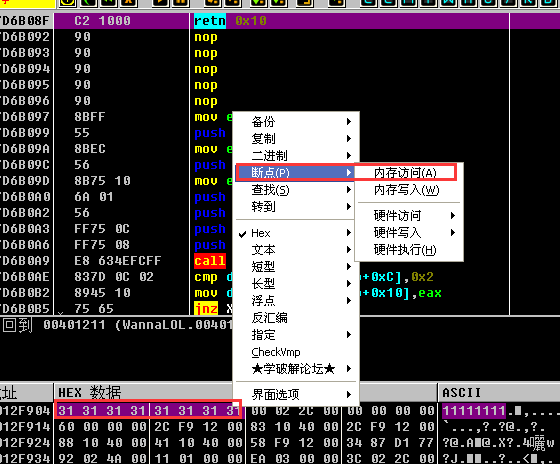Select the 断点(P) menu entry

click(x=296, y=173)
